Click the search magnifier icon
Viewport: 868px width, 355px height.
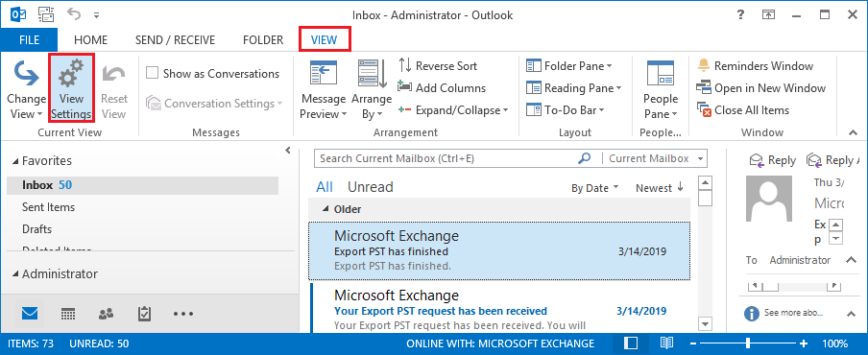[584, 158]
